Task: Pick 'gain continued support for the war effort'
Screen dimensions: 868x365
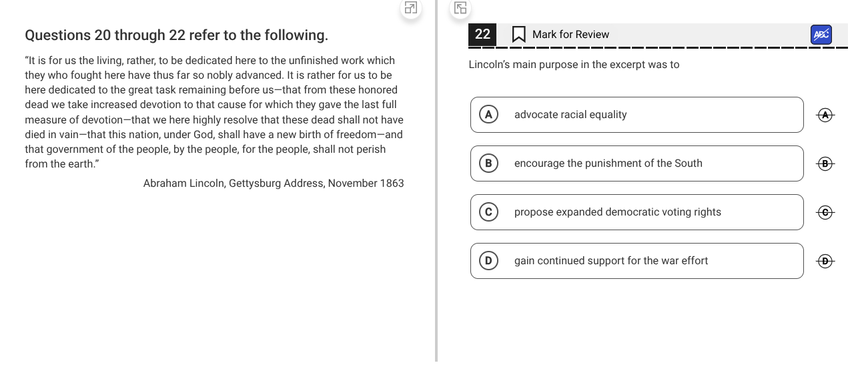Action: tap(636, 261)
